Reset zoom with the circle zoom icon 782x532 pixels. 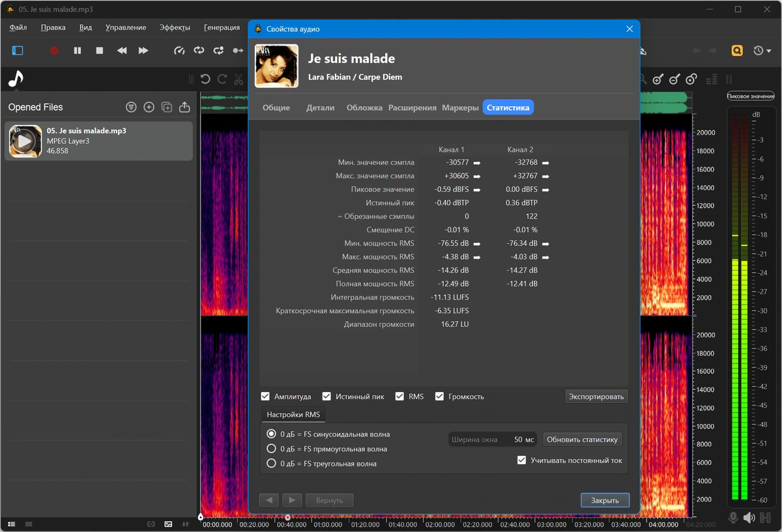(x=691, y=79)
